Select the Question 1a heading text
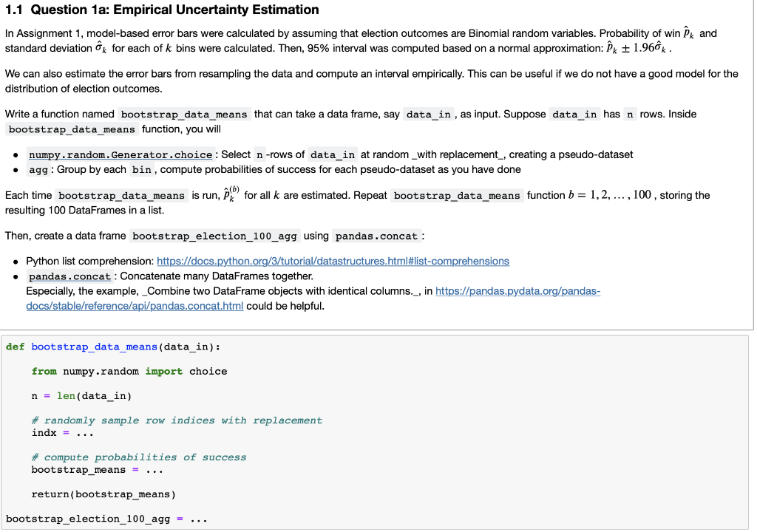This screenshot has height=532, width=757. click(x=162, y=10)
